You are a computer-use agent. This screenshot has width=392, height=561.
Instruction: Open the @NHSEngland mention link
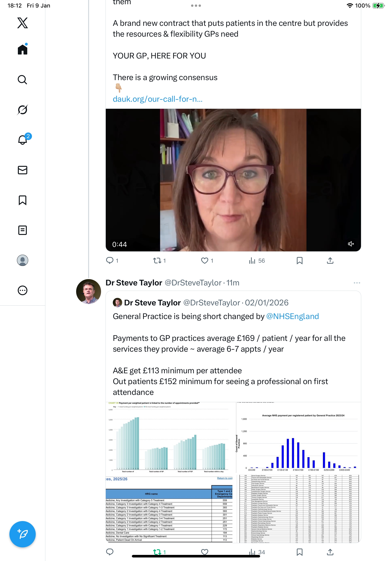pyautogui.click(x=292, y=316)
